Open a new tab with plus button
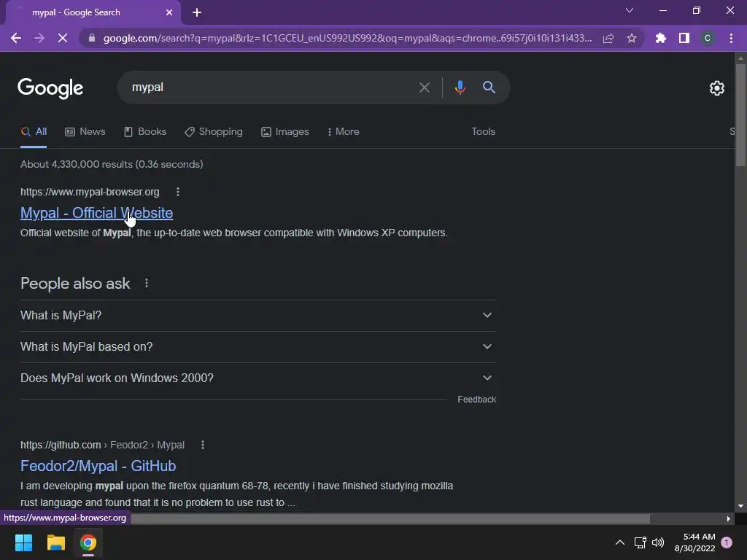The image size is (747, 560). point(197,12)
